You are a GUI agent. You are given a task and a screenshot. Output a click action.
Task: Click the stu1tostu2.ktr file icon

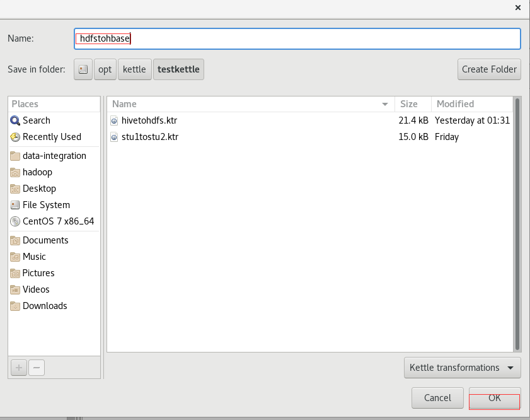(114, 137)
